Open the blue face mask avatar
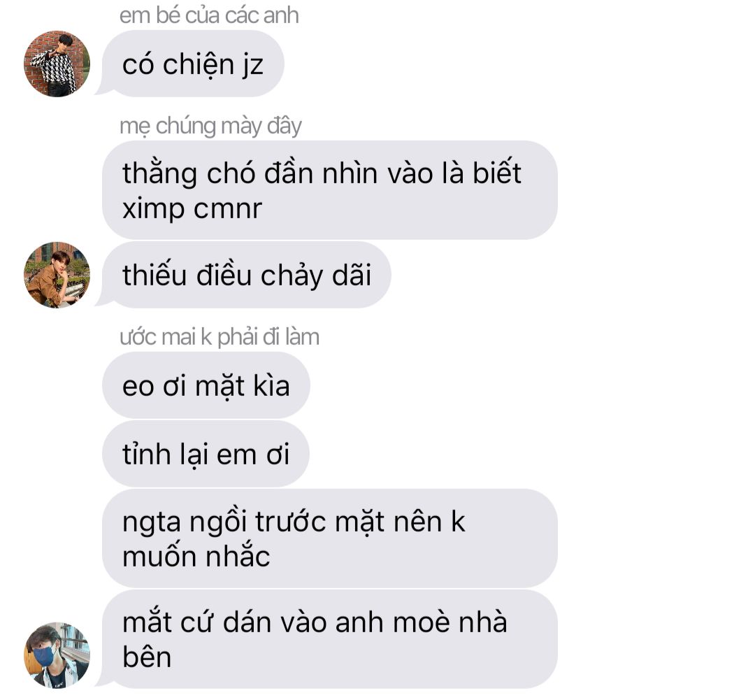 [x=57, y=655]
